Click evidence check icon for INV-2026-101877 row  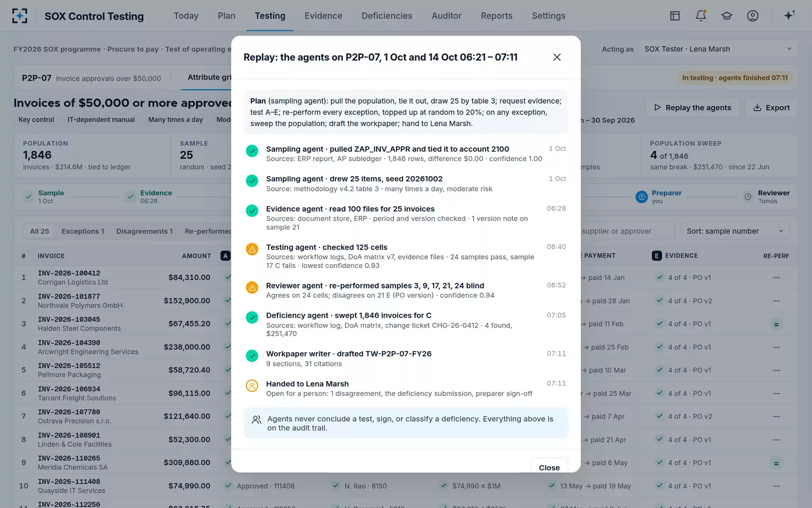tap(659, 300)
